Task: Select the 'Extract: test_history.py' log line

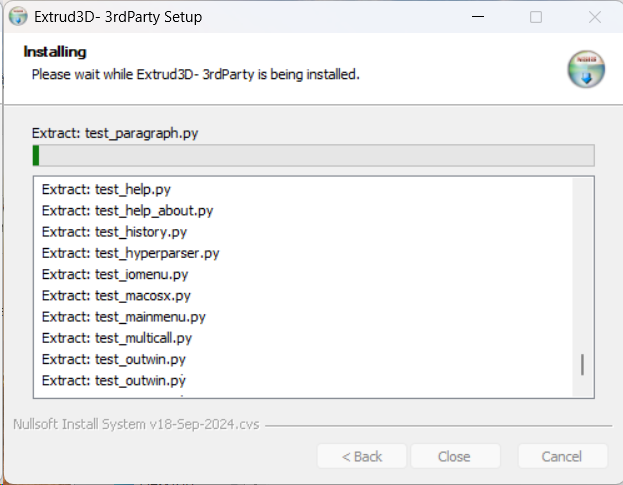Action: tap(114, 232)
